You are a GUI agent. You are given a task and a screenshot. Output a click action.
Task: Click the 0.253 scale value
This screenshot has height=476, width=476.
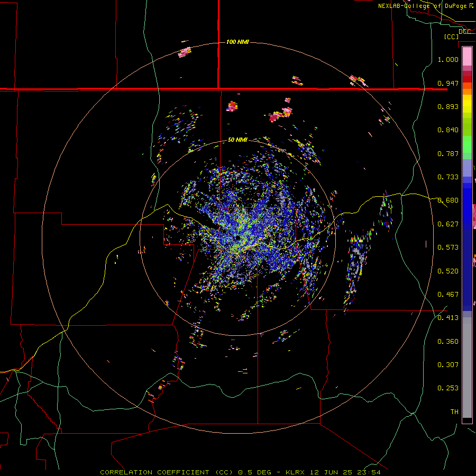tap(448, 388)
